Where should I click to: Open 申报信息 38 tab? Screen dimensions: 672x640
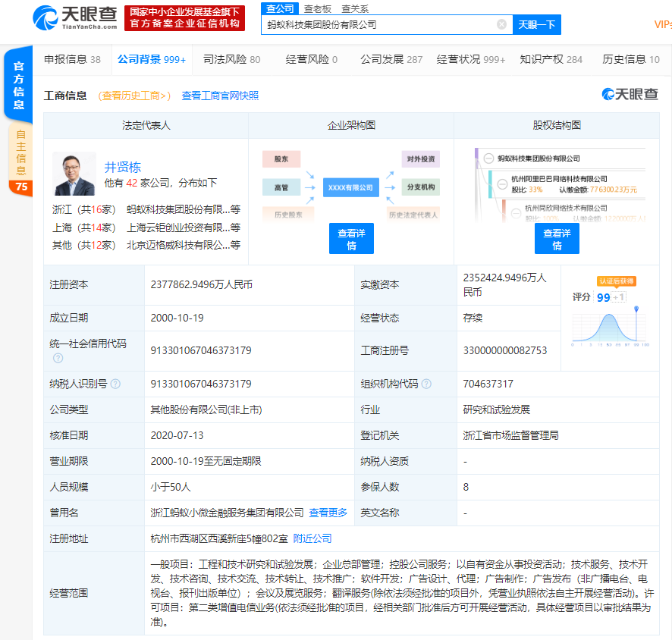click(72, 60)
